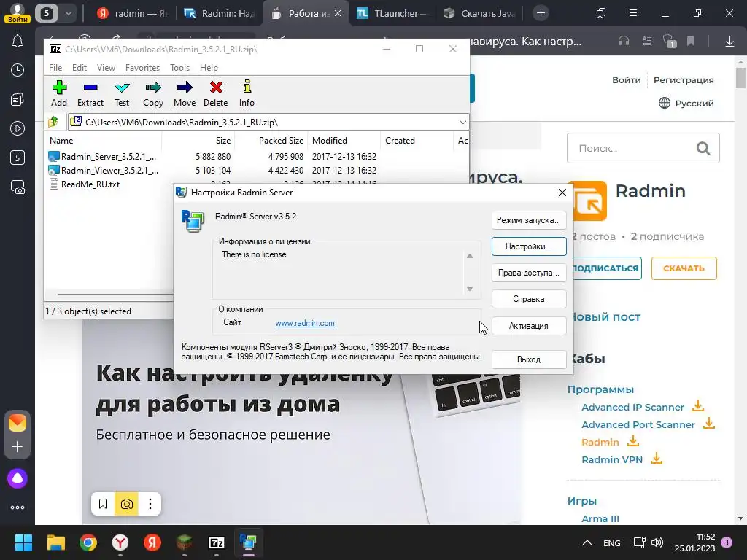Click the orange СКАЧАТЬ button
This screenshot has width=747, height=560.
point(684,268)
